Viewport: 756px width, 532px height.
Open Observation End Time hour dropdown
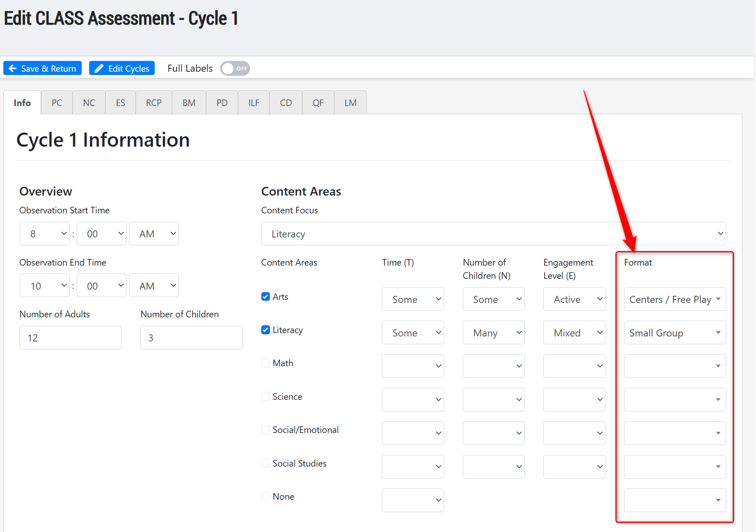45,285
